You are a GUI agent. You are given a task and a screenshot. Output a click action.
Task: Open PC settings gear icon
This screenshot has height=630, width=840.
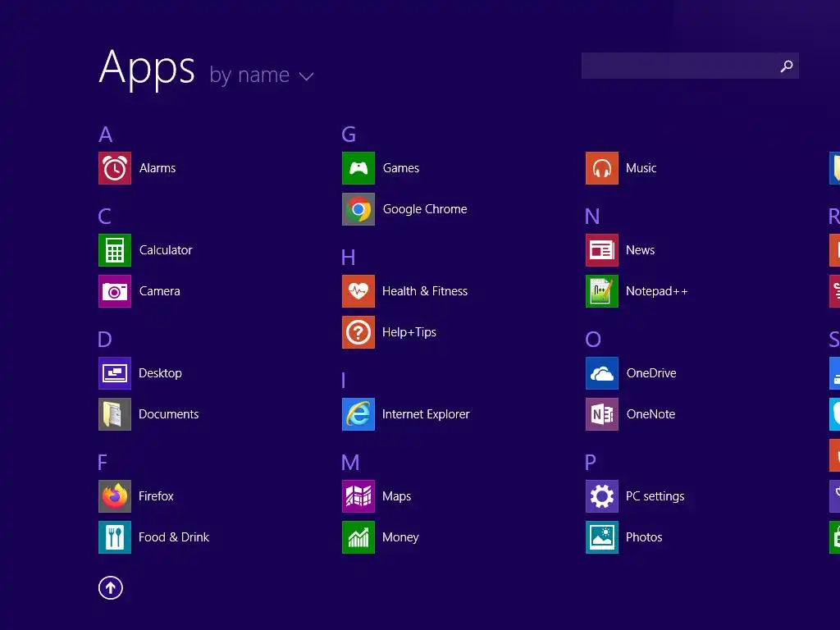coord(602,496)
